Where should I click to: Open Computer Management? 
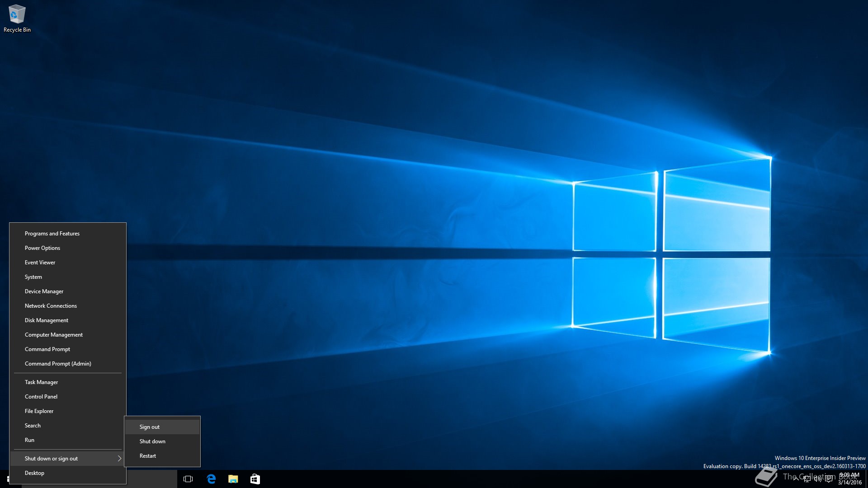68,335
